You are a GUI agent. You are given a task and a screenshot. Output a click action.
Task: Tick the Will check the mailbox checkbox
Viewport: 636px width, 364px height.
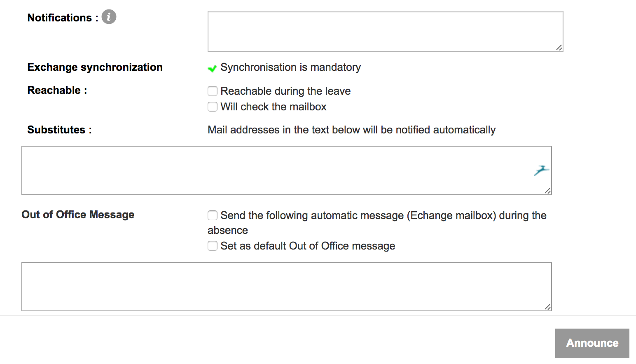pos(213,107)
